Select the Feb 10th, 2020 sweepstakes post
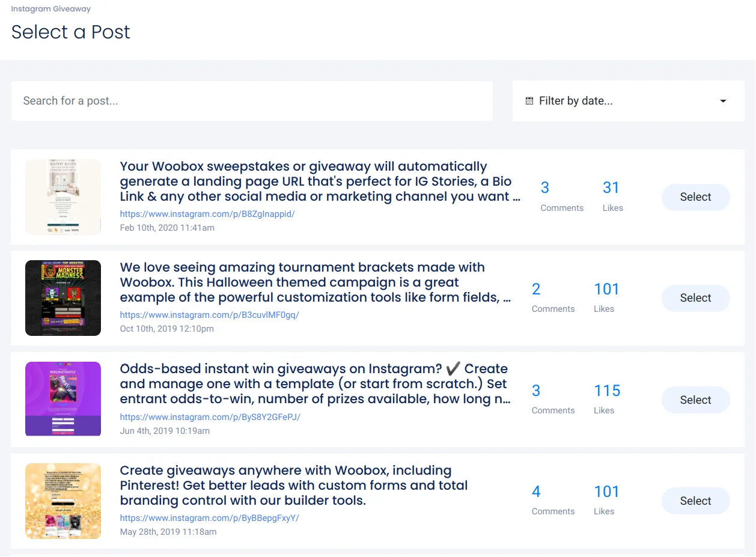The height and width of the screenshot is (557, 756). (695, 197)
